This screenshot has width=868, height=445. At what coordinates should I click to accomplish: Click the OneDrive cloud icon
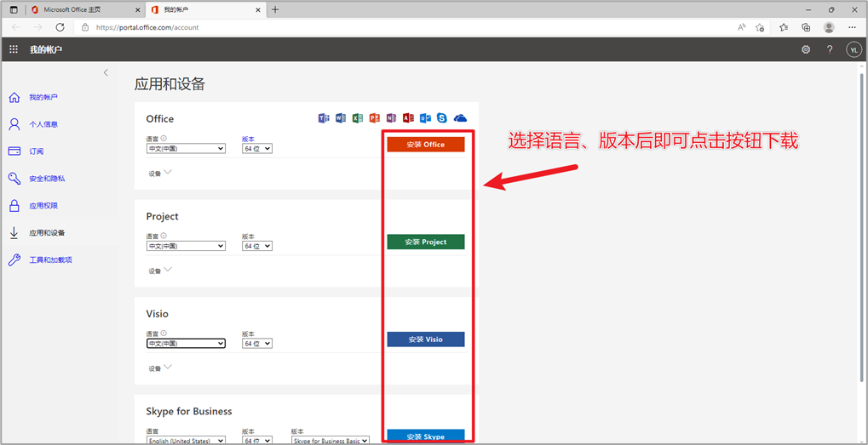click(x=460, y=118)
